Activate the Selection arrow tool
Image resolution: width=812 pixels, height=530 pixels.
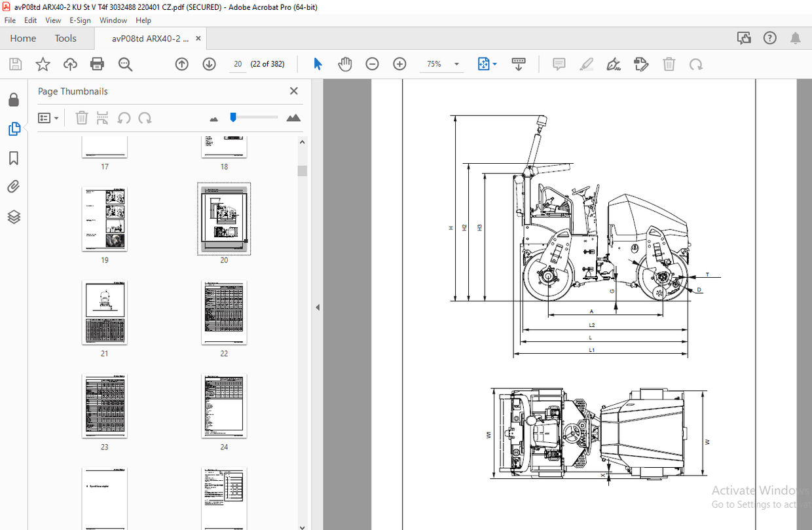[318, 64]
